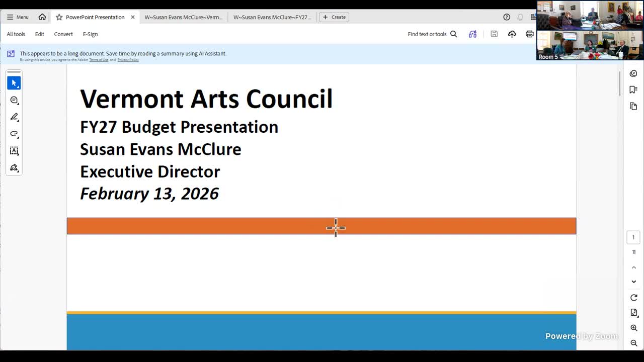Viewport: 644px width, 362px height.
Task: Open the hamburger Menu dropdown
Action: [x=18, y=17]
